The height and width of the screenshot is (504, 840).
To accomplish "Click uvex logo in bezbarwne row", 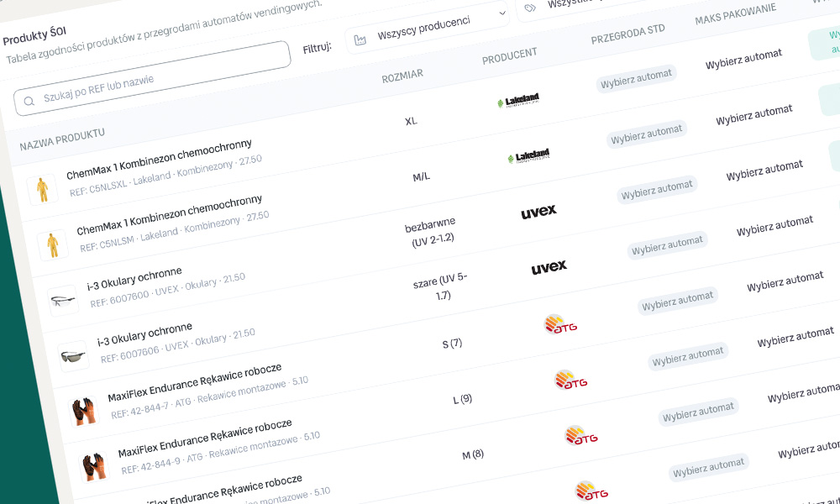I will (538, 212).
